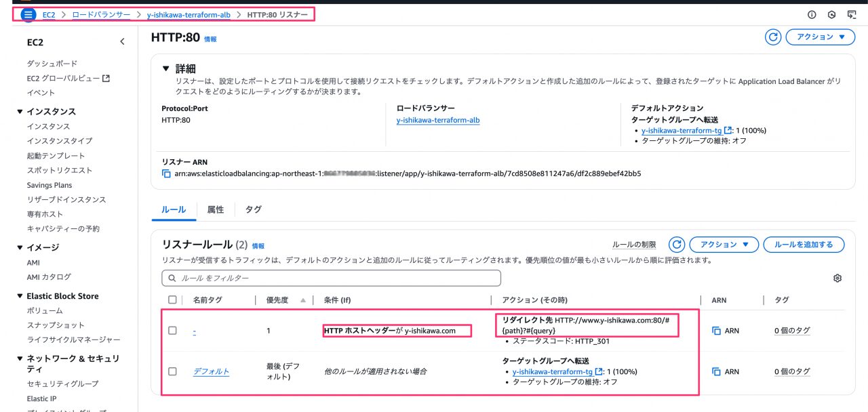The width and height of the screenshot is (868, 412).
Task: Open ボリューム in the sidebar
Action: 45,311
